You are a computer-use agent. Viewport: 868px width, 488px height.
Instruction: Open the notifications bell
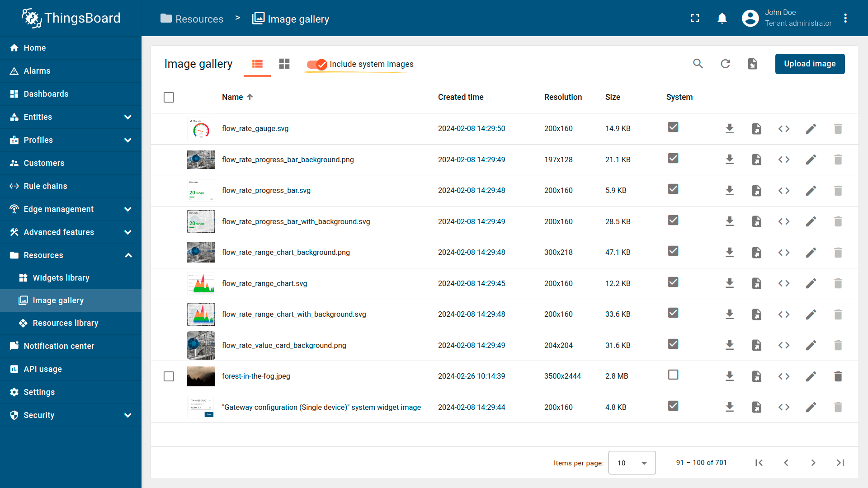coord(722,18)
